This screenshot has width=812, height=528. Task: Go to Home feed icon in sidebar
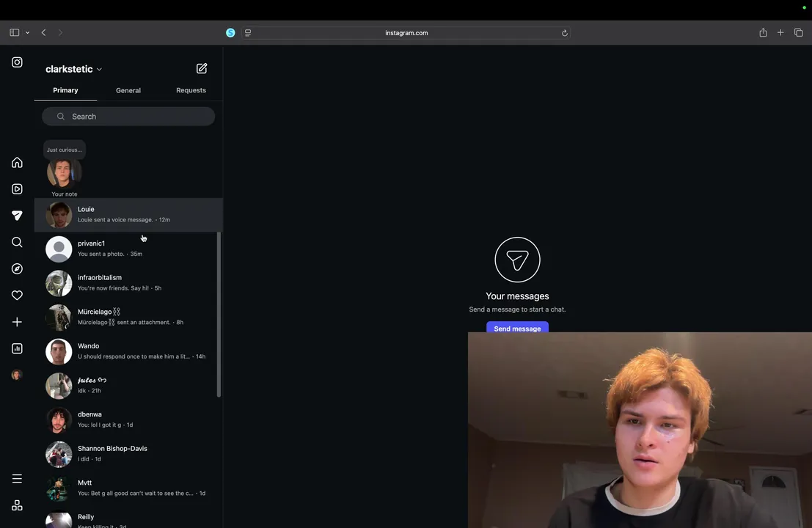tap(17, 163)
